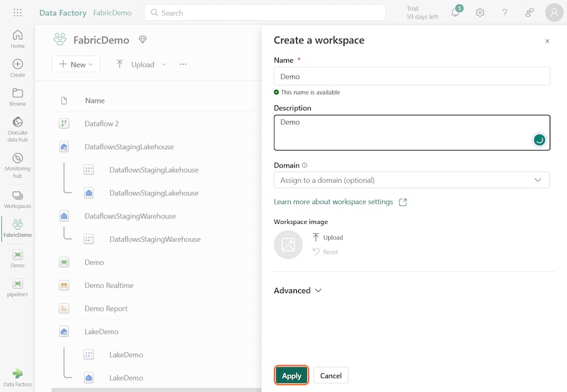
Task: Open Browse folder icon in sidebar
Action: pyautogui.click(x=17, y=97)
